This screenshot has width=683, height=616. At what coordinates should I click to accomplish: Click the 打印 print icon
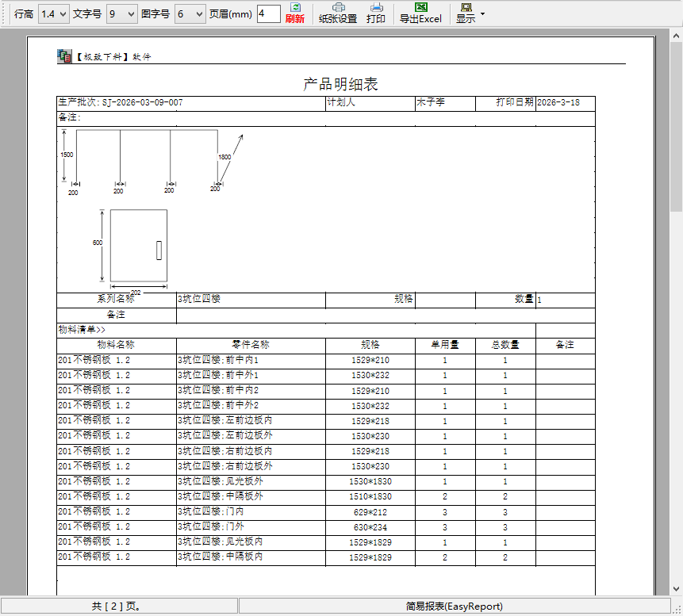[x=376, y=13]
